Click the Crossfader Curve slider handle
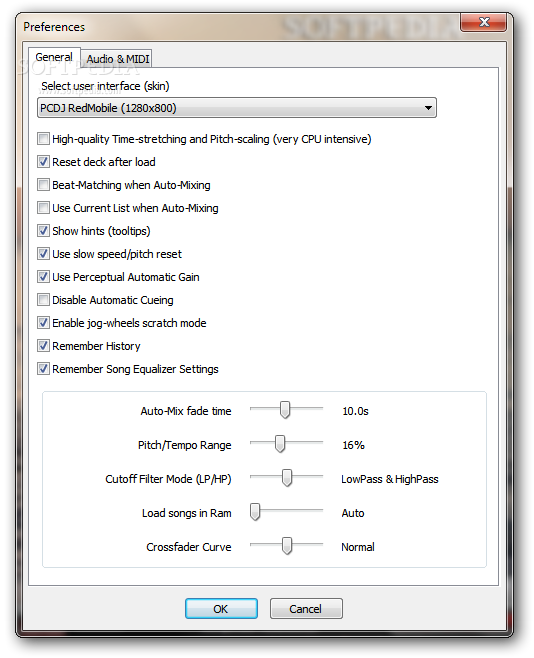This screenshot has width=534, height=658. (x=287, y=546)
